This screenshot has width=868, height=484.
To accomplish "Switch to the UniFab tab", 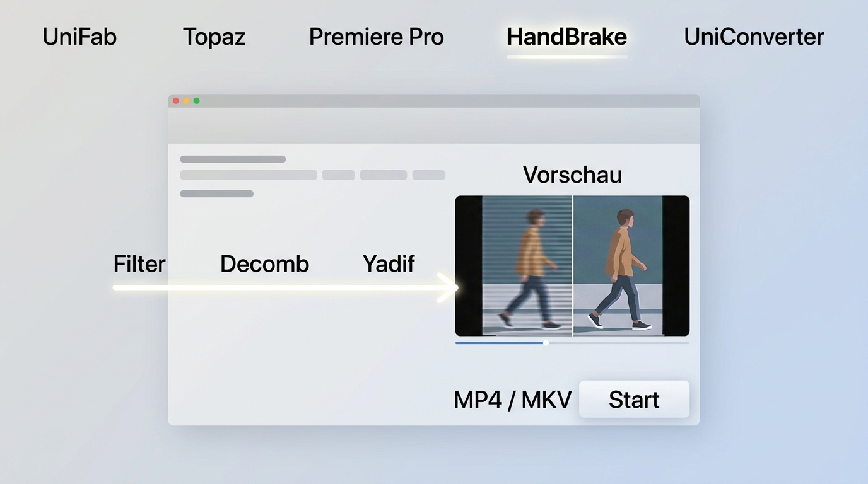I will (79, 37).
